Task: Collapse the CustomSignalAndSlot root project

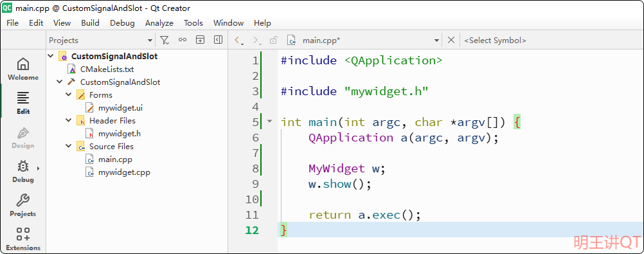Action: pos(51,57)
